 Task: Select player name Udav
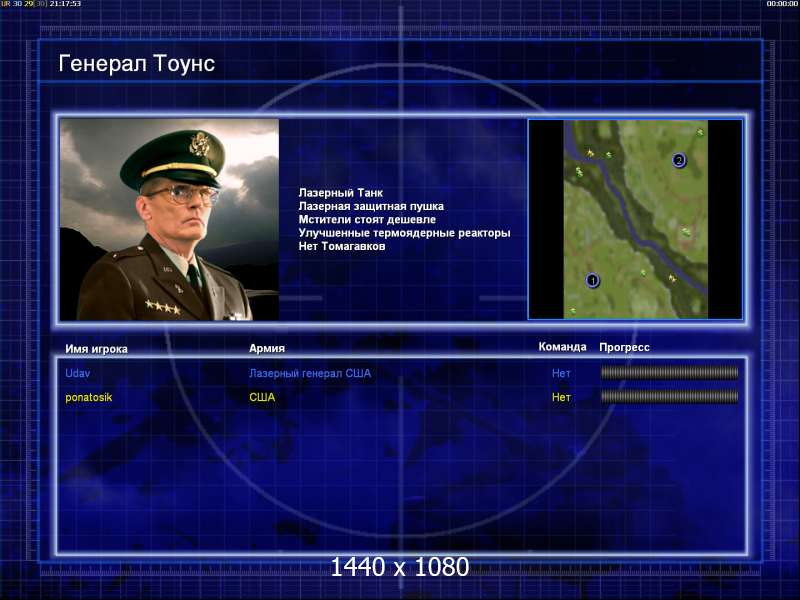pyautogui.click(x=78, y=373)
